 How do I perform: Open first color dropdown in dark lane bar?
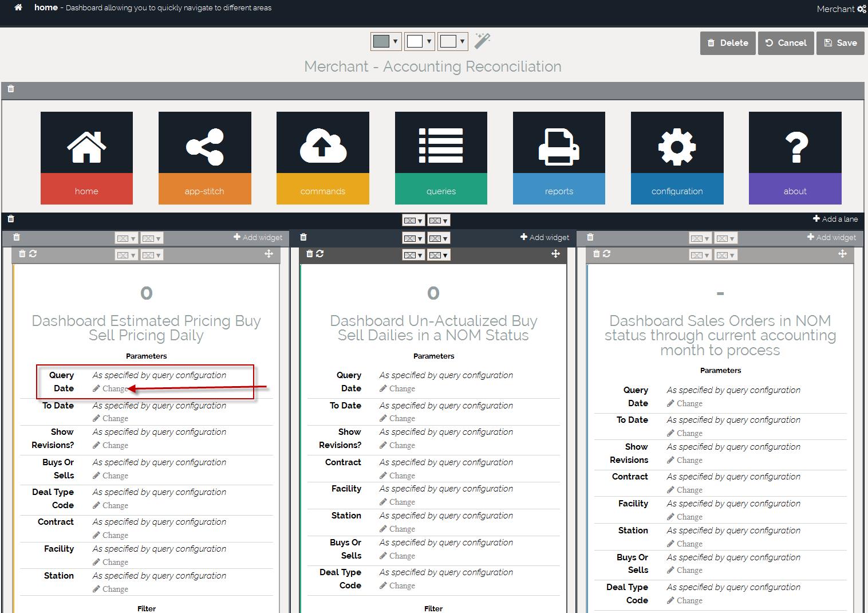413,221
